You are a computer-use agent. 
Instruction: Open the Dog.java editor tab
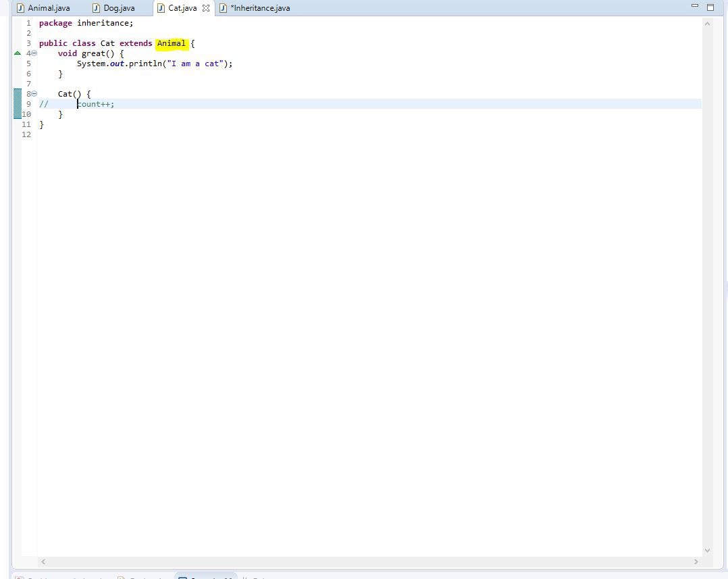pyautogui.click(x=113, y=8)
